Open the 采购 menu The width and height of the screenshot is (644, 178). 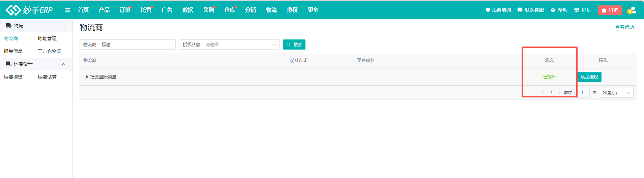tap(209, 10)
